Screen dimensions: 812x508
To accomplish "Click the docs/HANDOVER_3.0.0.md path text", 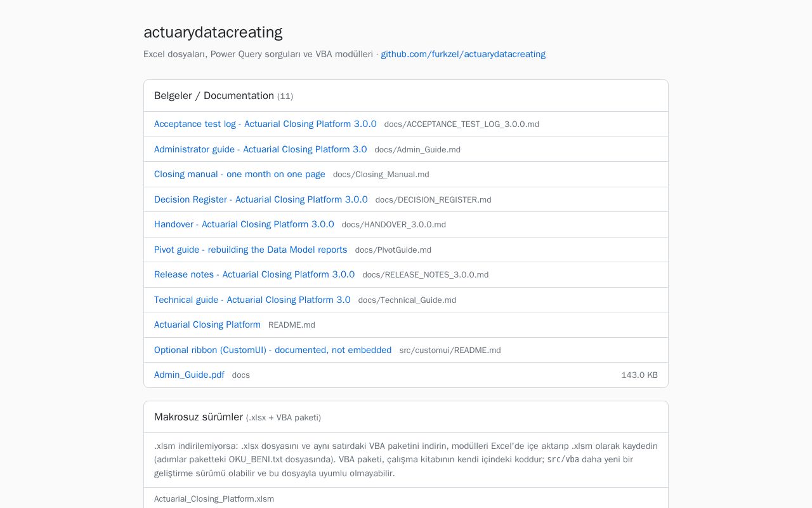I will point(394,225).
